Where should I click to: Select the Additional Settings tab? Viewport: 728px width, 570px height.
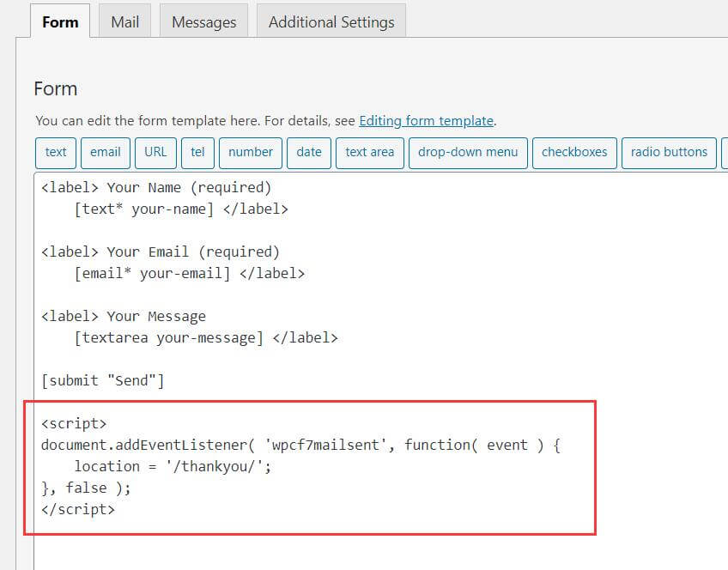[331, 22]
